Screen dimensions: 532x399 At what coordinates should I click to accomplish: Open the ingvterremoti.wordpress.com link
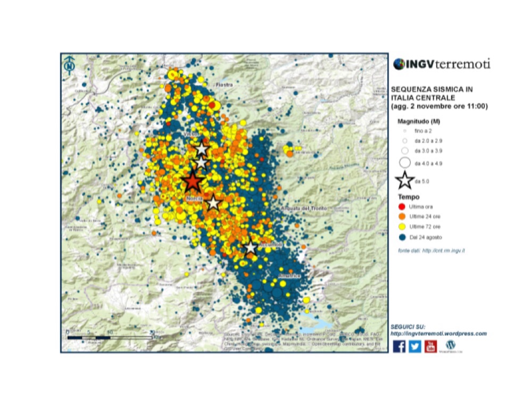pos(439,334)
